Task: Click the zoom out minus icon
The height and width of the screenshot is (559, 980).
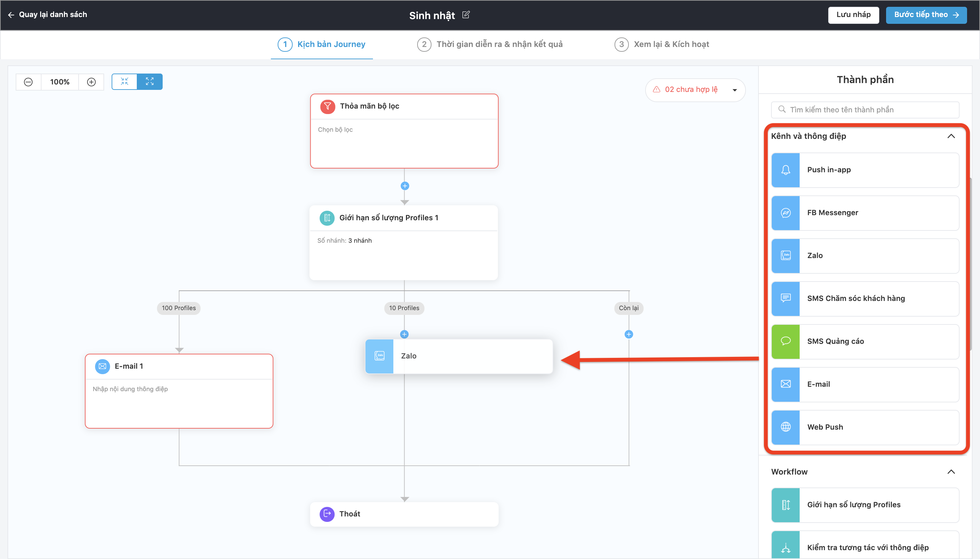Action: point(28,82)
